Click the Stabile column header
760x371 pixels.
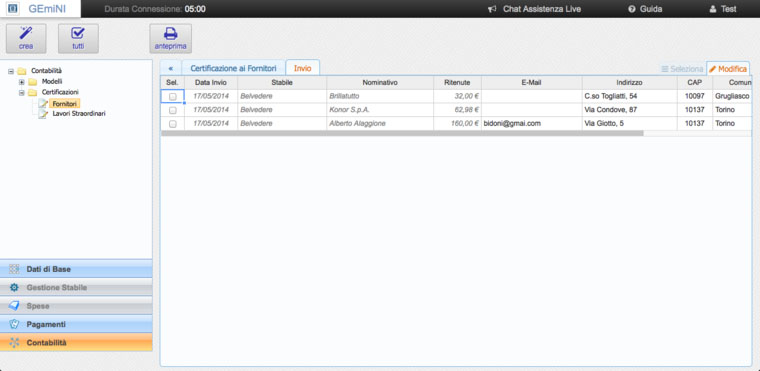coord(282,82)
